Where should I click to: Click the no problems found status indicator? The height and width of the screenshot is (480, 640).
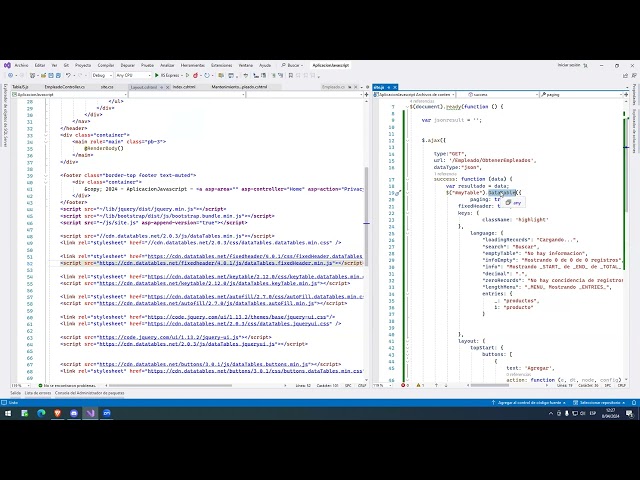(67, 385)
